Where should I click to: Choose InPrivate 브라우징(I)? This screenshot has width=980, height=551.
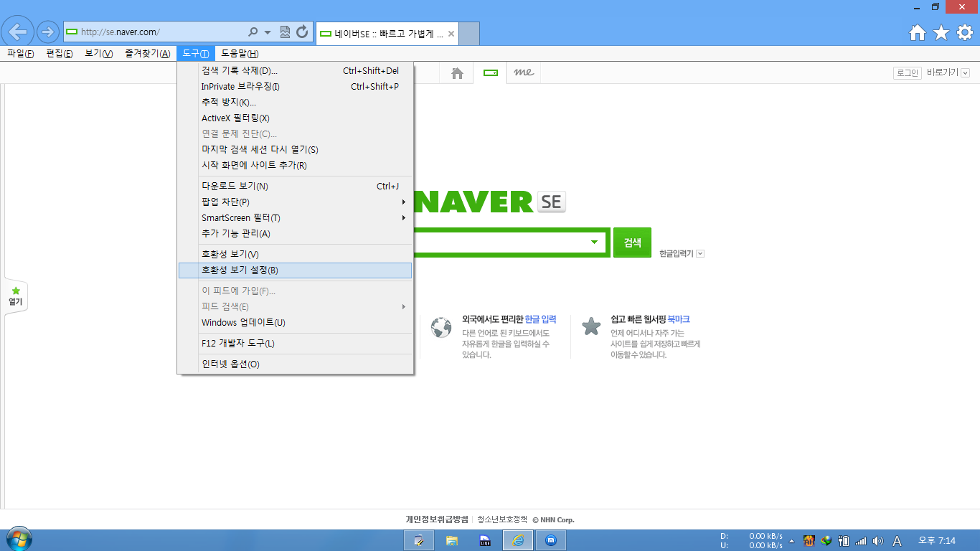click(296, 86)
